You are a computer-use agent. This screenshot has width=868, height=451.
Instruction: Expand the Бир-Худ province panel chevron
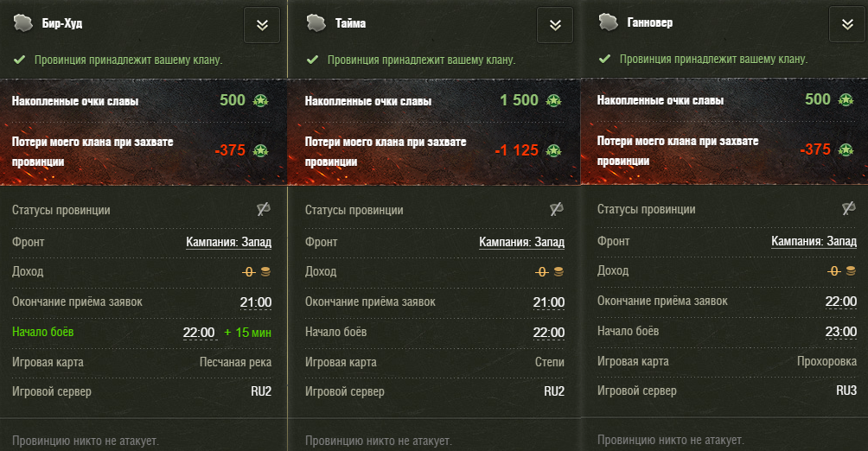coord(262,25)
